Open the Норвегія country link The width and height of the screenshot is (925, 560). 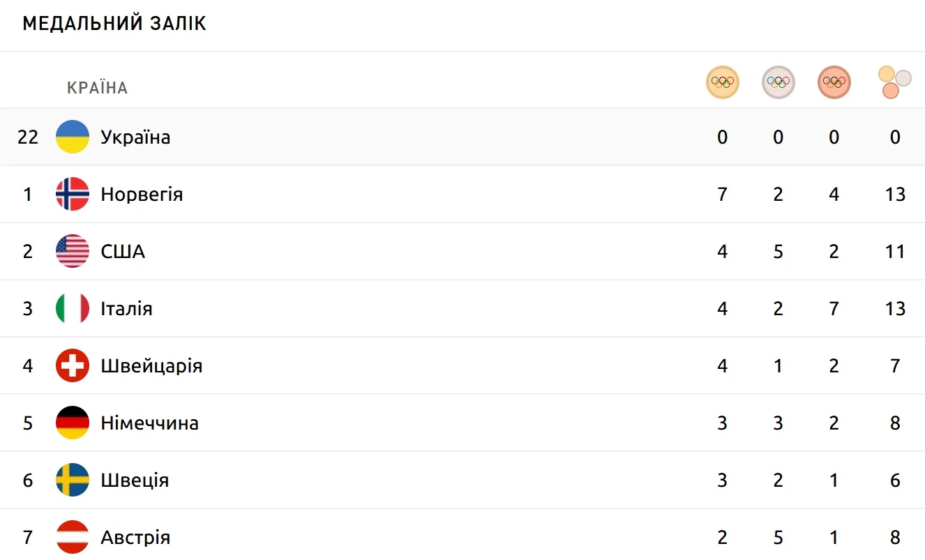click(x=142, y=194)
